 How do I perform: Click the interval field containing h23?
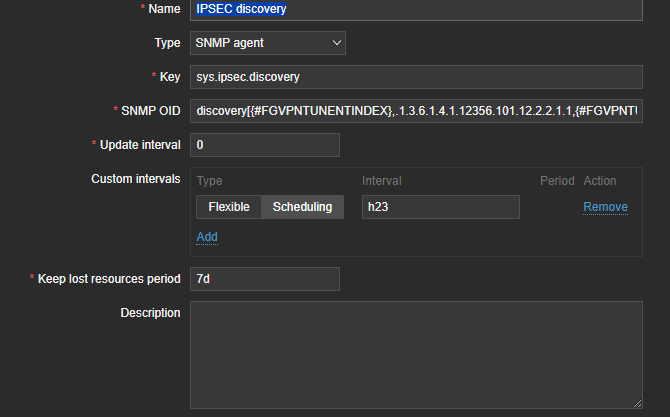click(440, 207)
